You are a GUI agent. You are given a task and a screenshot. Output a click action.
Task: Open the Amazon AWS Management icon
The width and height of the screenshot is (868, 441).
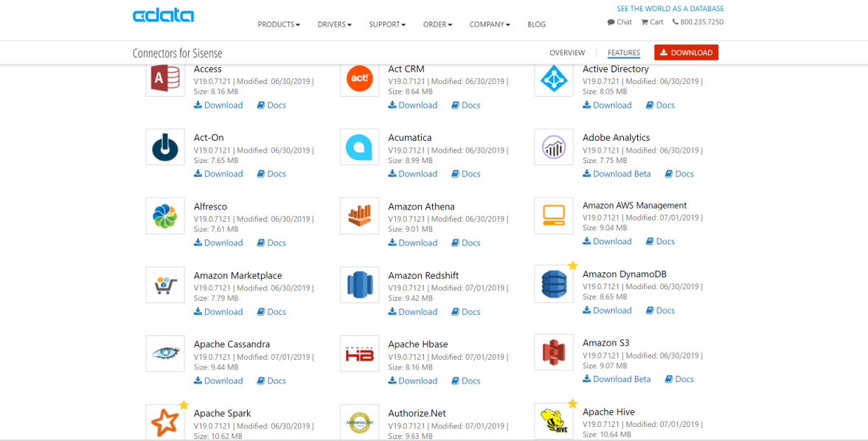tap(554, 215)
